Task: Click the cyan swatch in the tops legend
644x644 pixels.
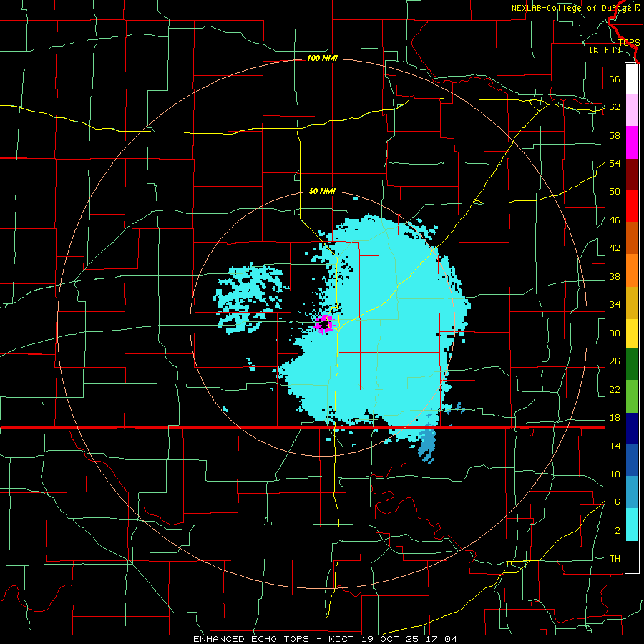Action: click(x=632, y=525)
